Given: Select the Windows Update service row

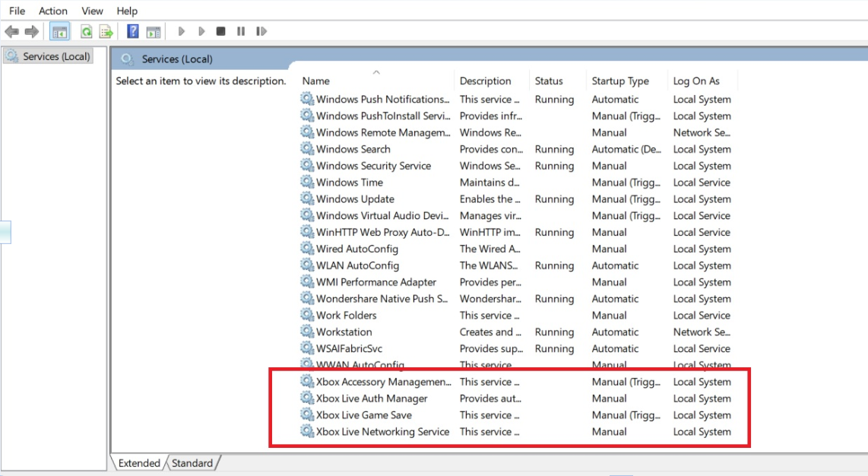Looking at the screenshot, I should 355,199.
